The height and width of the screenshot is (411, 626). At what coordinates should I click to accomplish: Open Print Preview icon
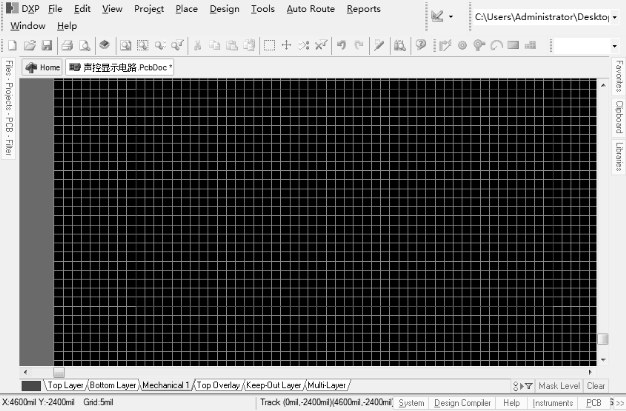[x=84, y=45]
